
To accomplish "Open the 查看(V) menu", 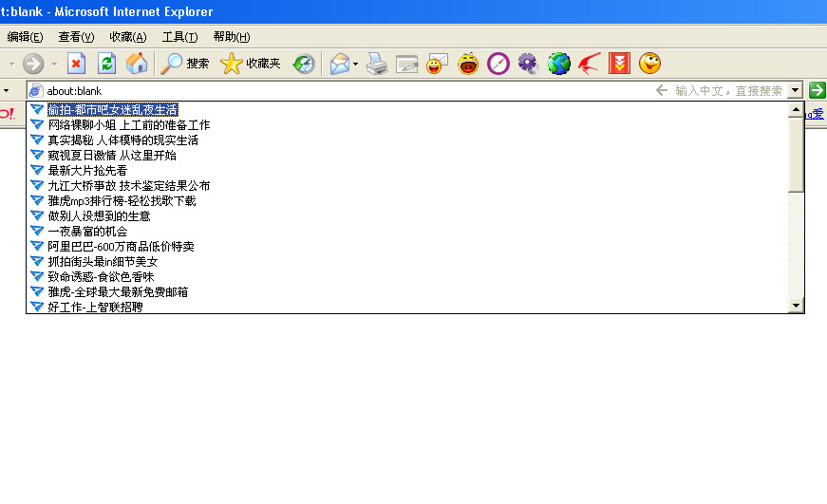I will coord(76,37).
